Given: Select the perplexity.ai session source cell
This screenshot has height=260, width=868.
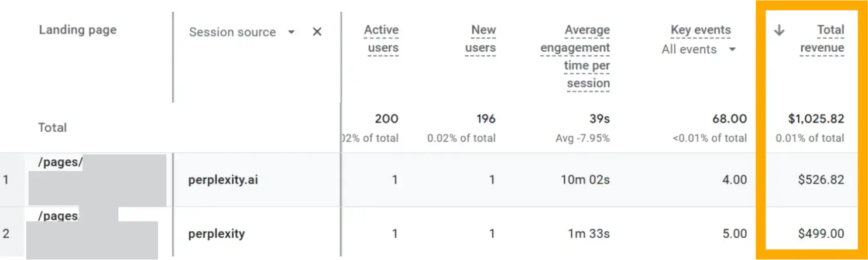Looking at the screenshot, I should point(223,180).
